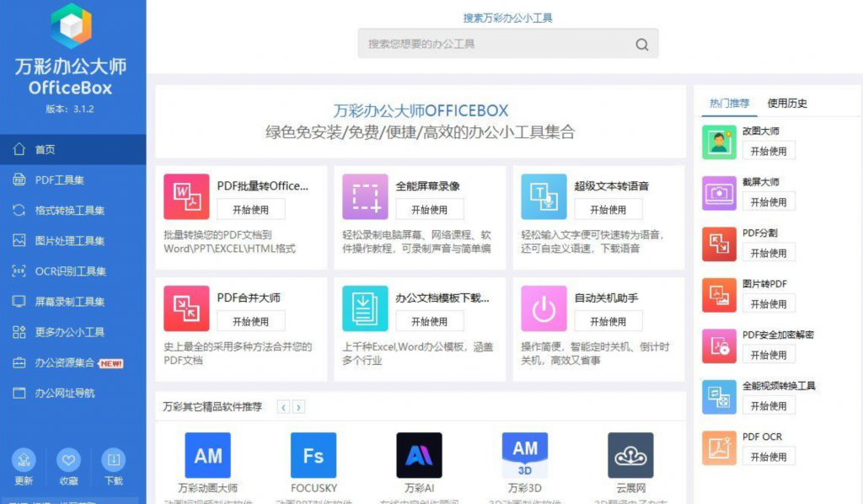Open the PDF合并大师 tool icon
Viewport: 863px width, 504px height.
click(x=186, y=308)
